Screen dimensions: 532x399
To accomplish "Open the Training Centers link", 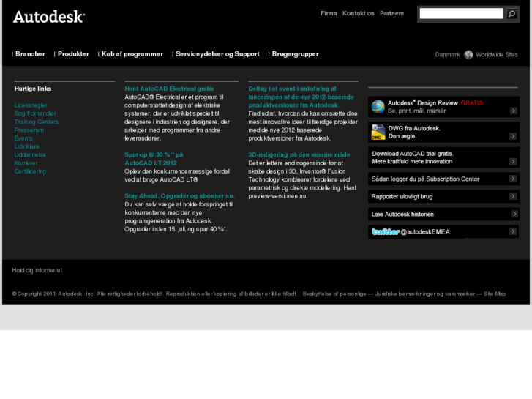I will coord(37,122).
